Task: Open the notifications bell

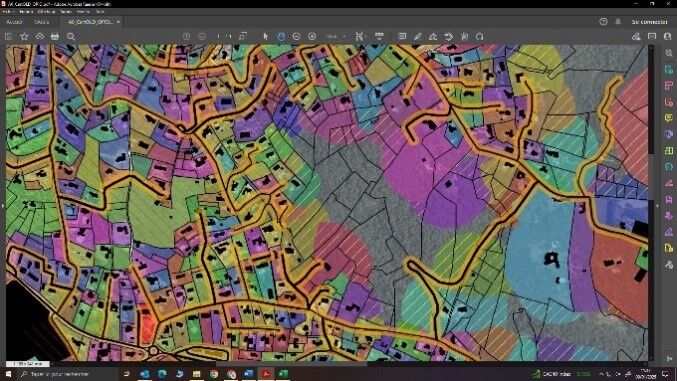Action: pos(618,22)
